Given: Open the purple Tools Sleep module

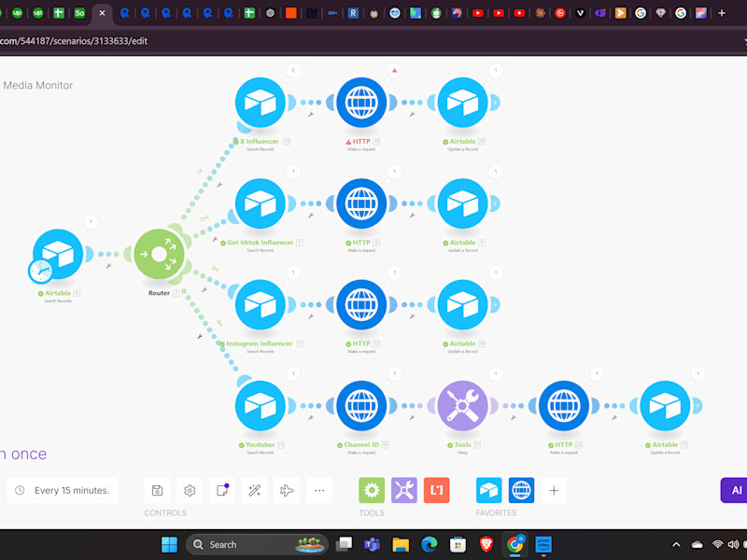Looking at the screenshot, I should coord(462,406).
